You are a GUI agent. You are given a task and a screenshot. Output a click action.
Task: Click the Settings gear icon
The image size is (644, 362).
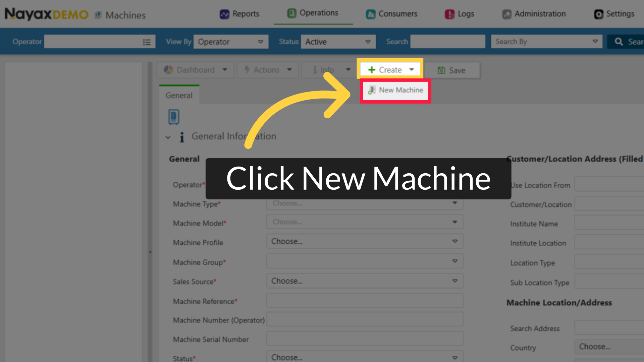click(599, 14)
